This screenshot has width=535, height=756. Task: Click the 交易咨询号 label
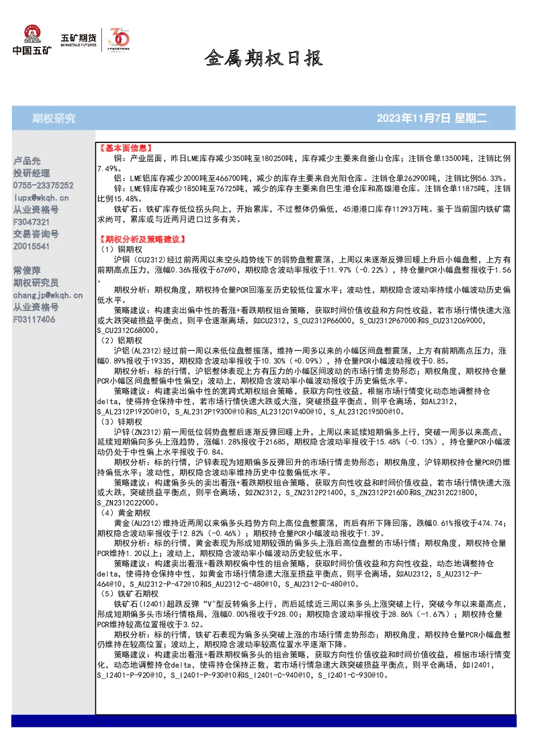click(x=36, y=234)
